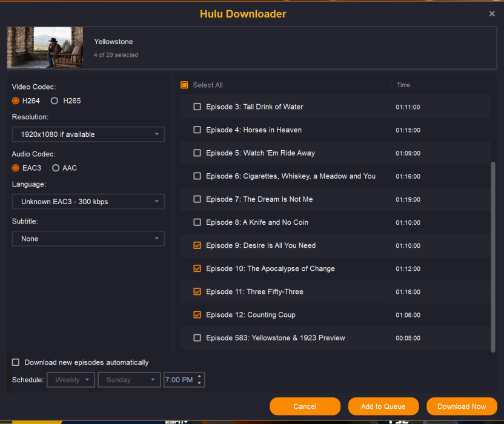The image size is (504, 424).
Task: Check Episode 3: Tall Drink of Water
Action: (197, 107)
